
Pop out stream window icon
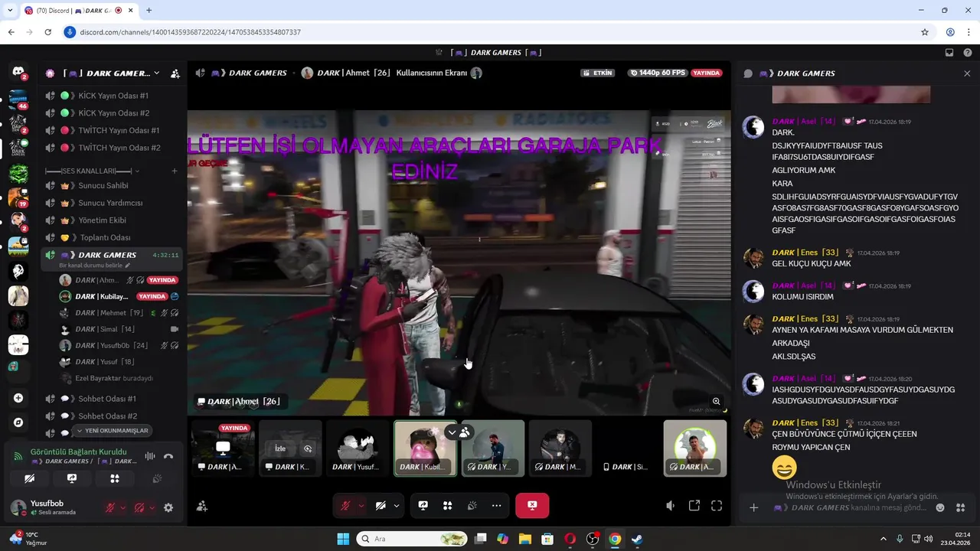click(694, 506)
